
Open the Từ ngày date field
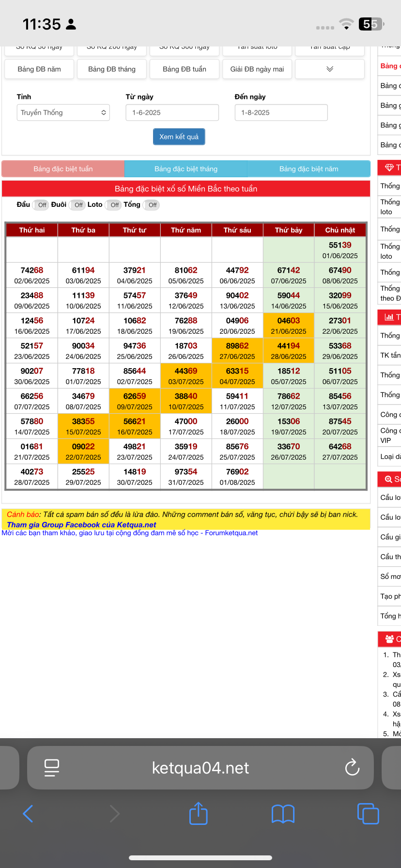point(172,112)
